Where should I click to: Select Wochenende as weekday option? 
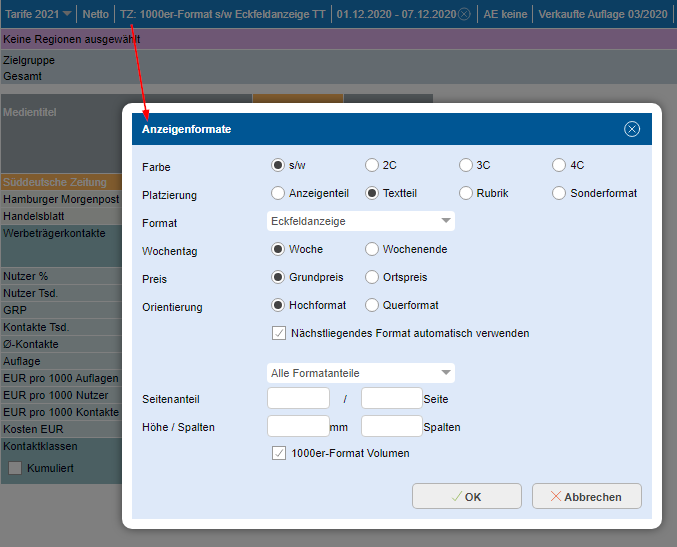click(372, 249)
